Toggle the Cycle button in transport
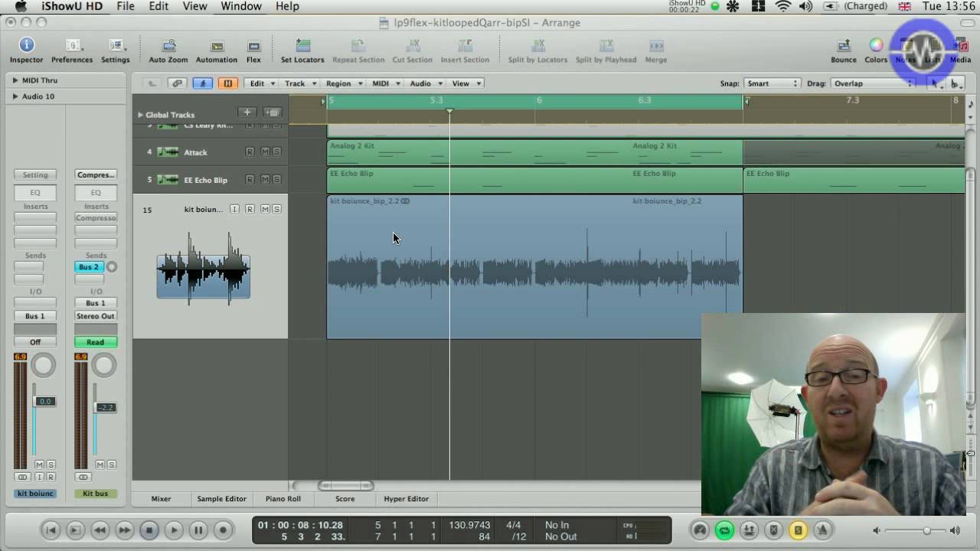The image size is (980, 551). [724, 530]
